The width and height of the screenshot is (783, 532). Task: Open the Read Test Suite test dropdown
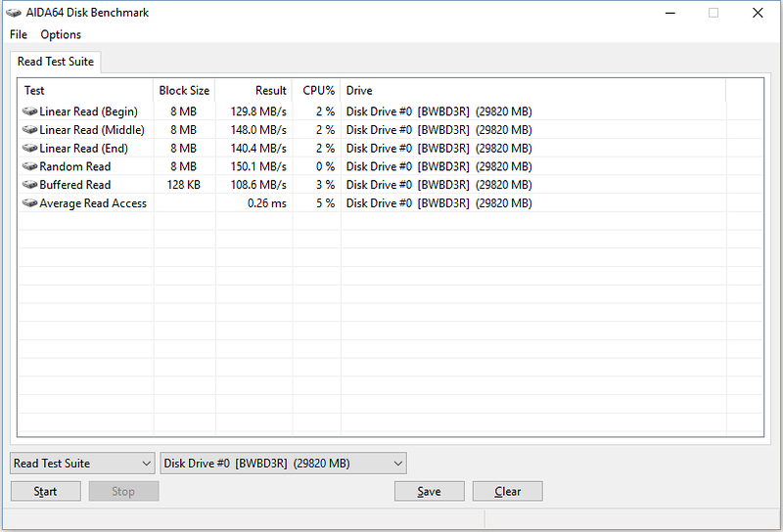coord(82,464)
